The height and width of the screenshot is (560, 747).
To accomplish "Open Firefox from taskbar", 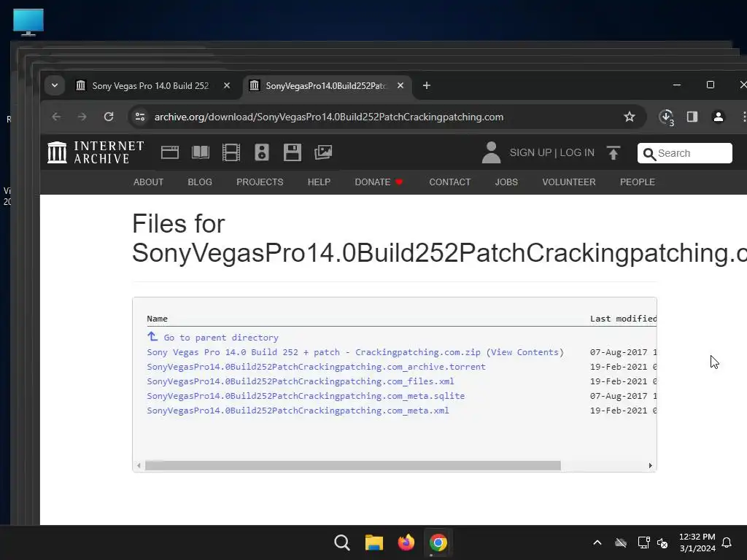I will click(406, 542).
